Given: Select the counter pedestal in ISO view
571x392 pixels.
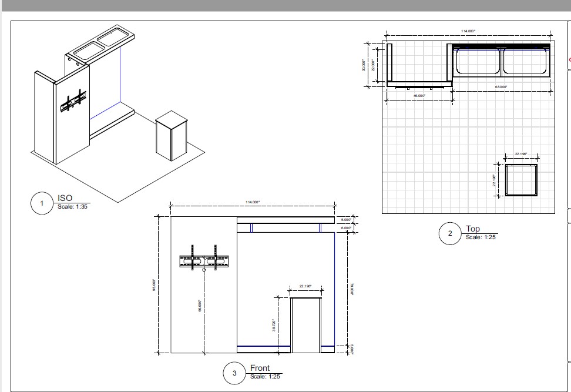Looking at the screenshot, I should pos(172,135).
